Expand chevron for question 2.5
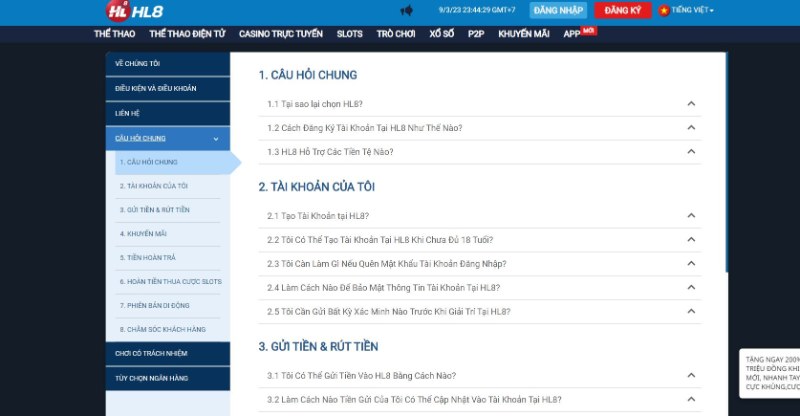800x416 pixels. [x=691, y=311]
